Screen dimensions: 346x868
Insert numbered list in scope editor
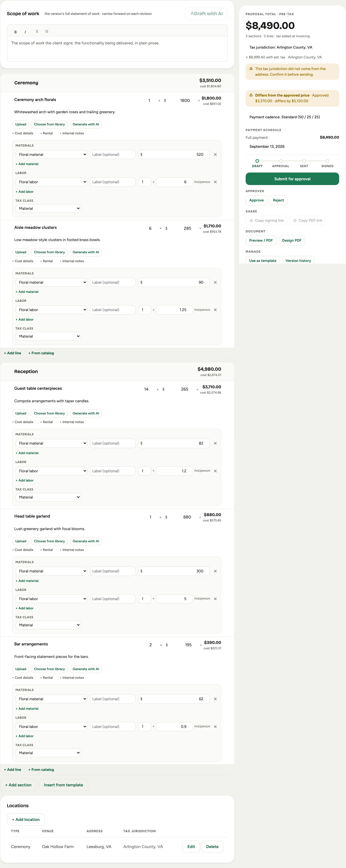click(47, 31)
